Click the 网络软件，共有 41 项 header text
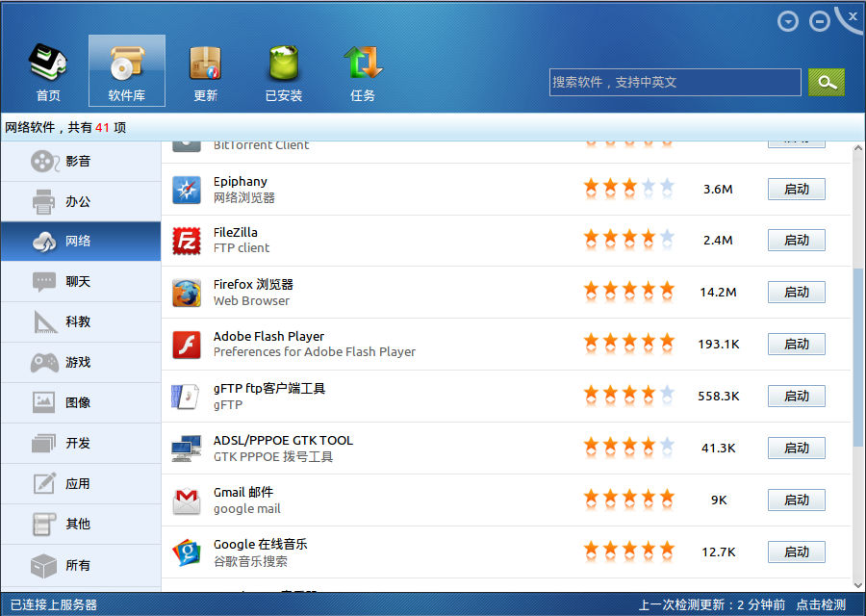The image size is (866, 616). tap(65, 128)
